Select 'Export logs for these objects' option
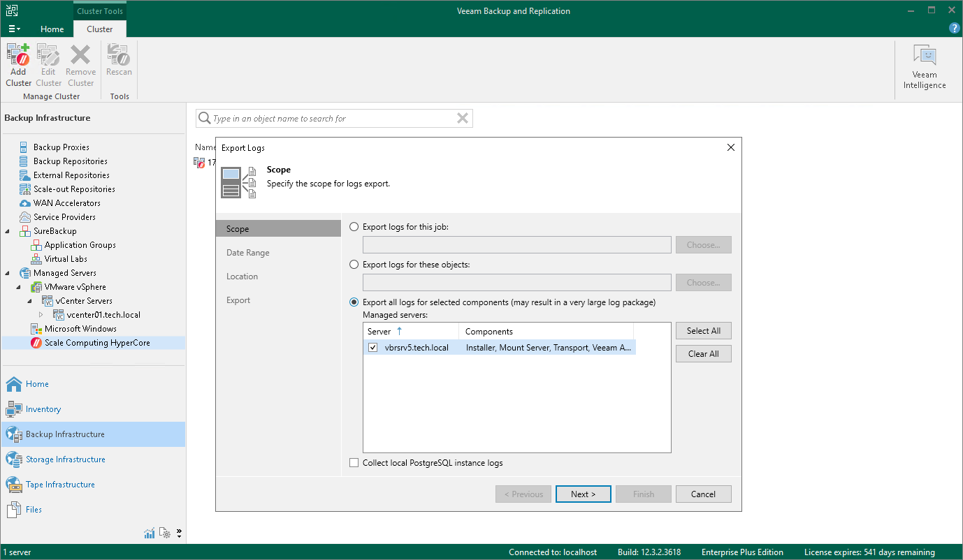The width and height of the screenshot is (963, 560). point(354,265)
